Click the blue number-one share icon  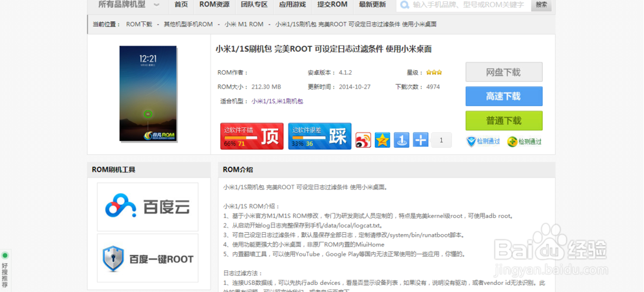click(401, 140)
